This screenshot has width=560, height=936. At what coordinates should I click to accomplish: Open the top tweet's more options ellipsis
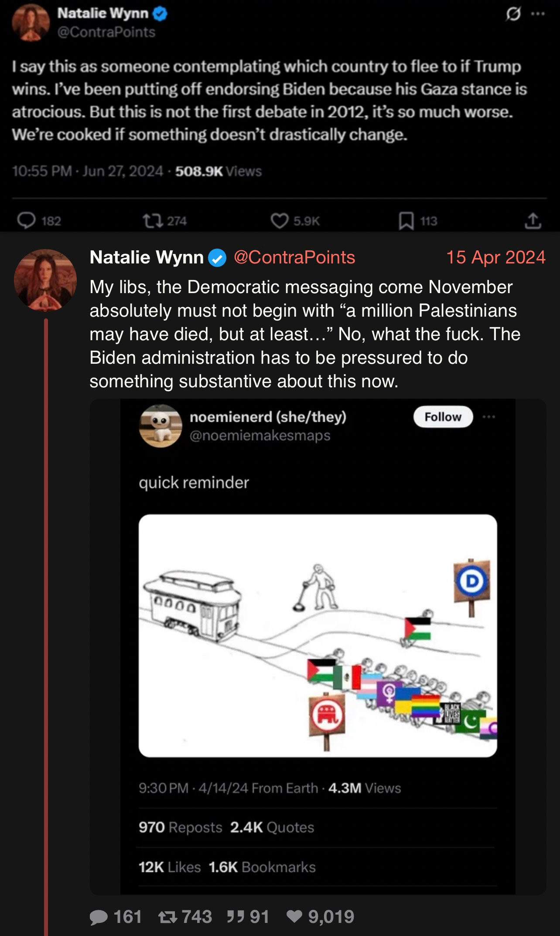coord(537,14)
